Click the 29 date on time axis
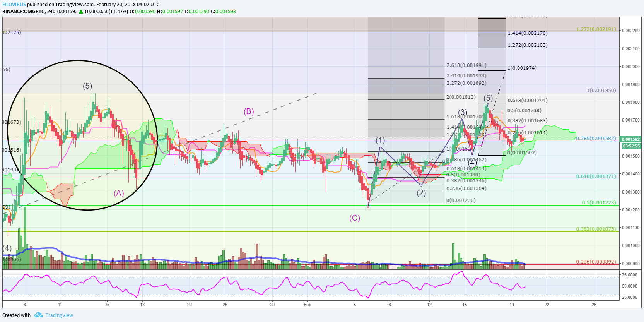644x322 pixels. click(272, 305)
